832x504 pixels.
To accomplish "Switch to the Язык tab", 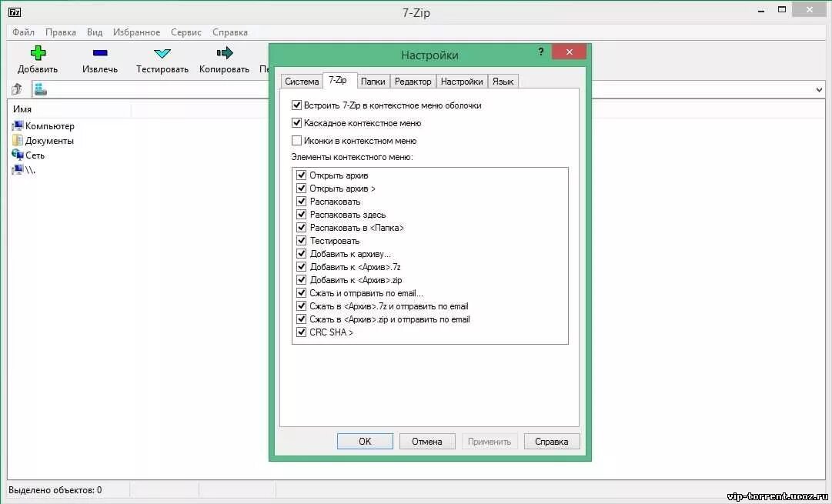I will (x=503, y=81).
